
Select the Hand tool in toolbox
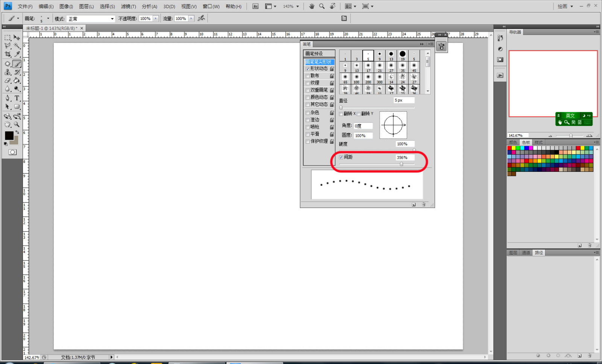[x=8, y=124]
